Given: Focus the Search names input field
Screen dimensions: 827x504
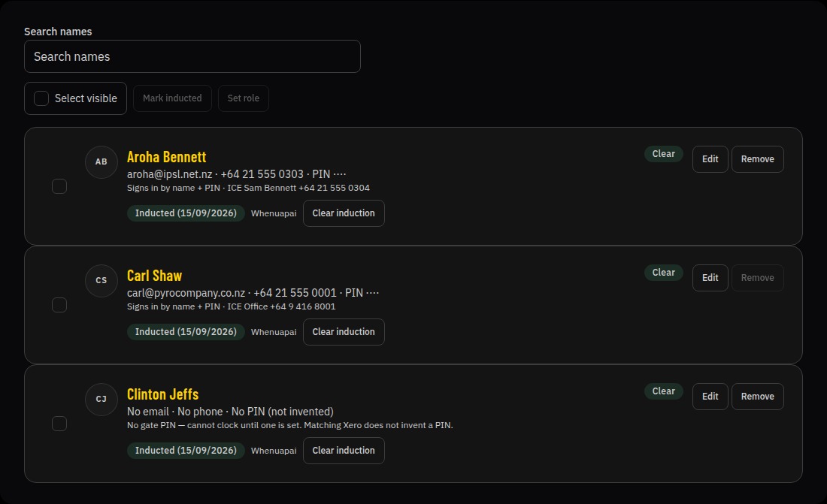Looking at the screenshot, I should point(192,56).
